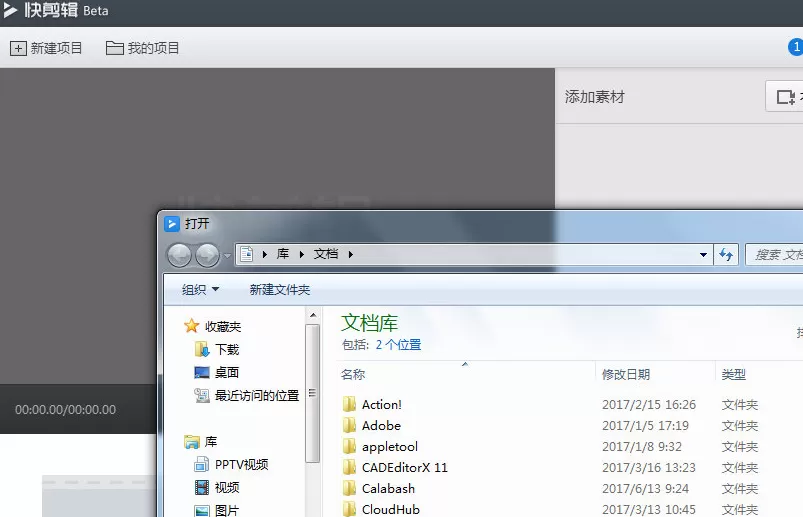Click timecode 00:00.00/00:00.00 display
The image size is (803, 517).
click(65, 410)
